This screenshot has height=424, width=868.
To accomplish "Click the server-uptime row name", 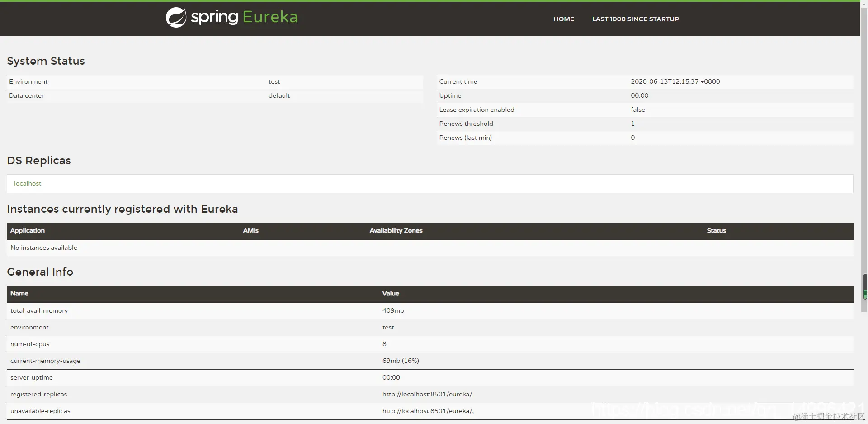I will 31,377.
